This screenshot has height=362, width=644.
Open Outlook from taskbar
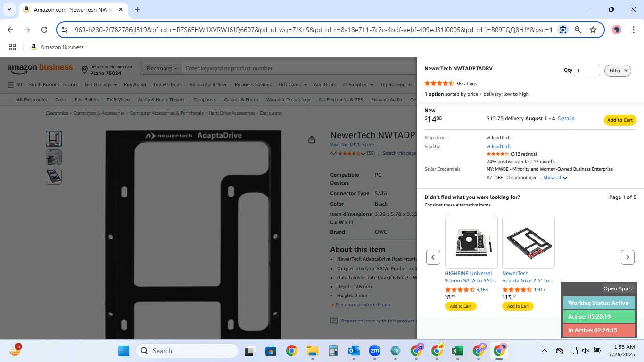[x=354, y=351]
